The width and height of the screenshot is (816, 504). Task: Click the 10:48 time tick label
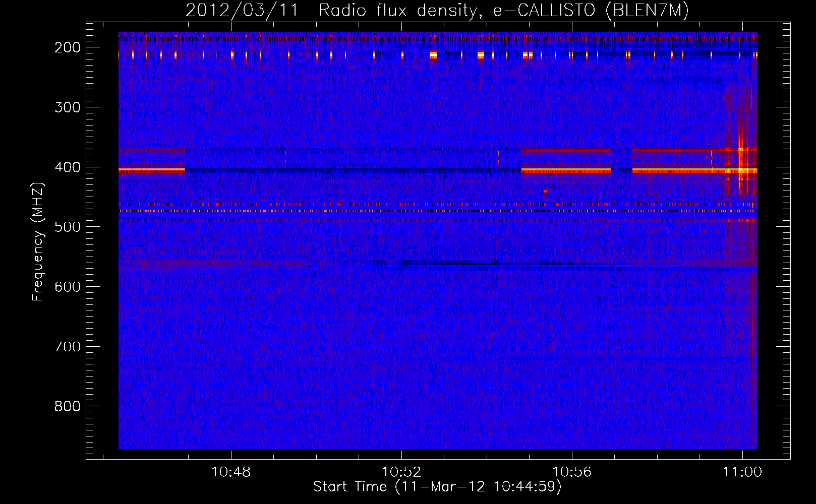click(x=231, y=472)
